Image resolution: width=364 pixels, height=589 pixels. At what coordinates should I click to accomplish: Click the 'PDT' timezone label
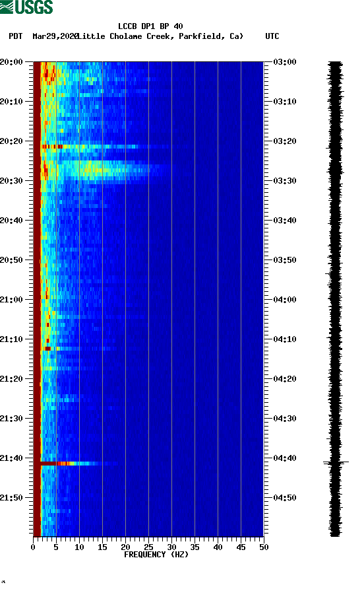(16, 36)
